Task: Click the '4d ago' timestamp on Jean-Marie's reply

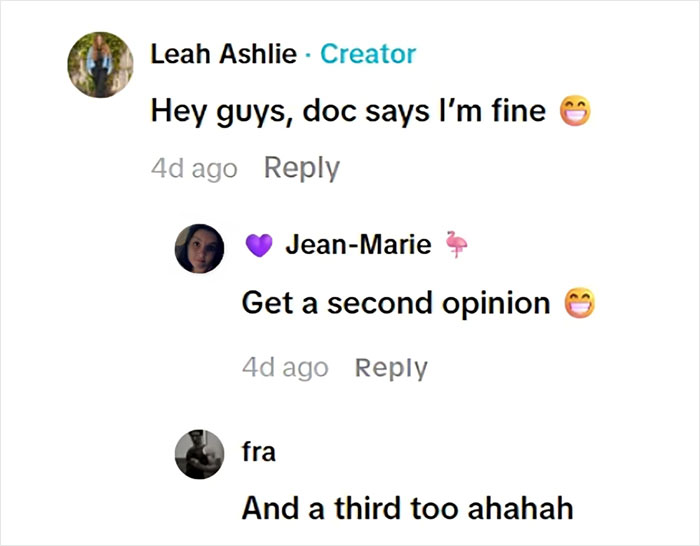Action: click(285, 367)
